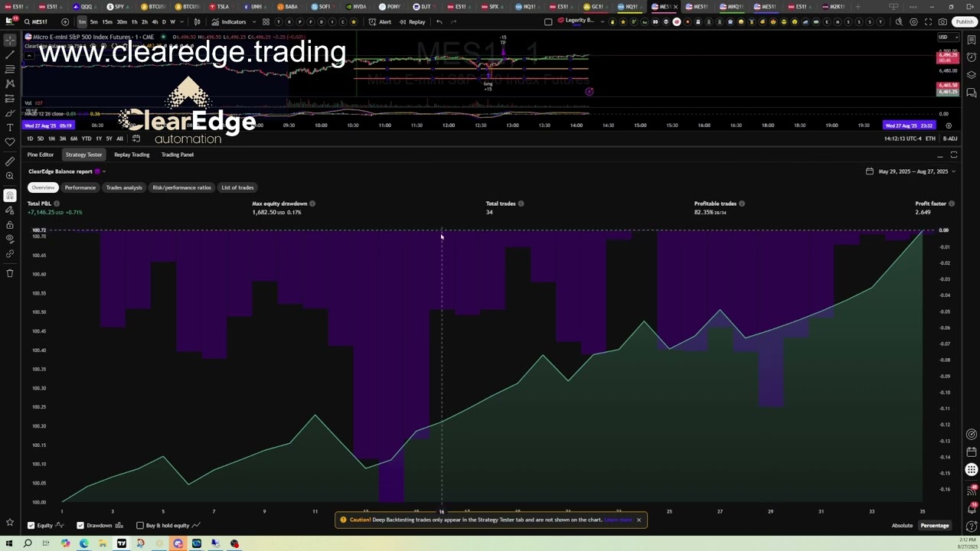Select the Overview report tab
This screenshot has height=551, width=980.
tap(43, 187)
